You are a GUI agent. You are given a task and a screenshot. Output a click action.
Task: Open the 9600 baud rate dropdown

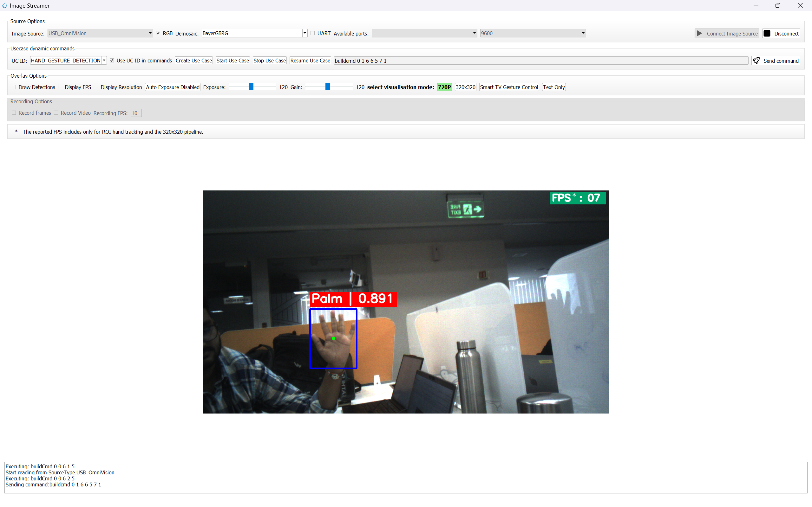583,33
